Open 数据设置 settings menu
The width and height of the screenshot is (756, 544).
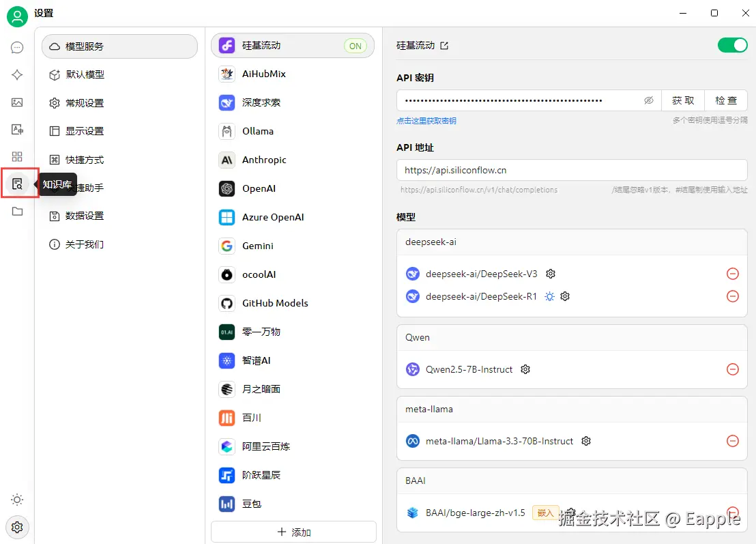(119, 216)
